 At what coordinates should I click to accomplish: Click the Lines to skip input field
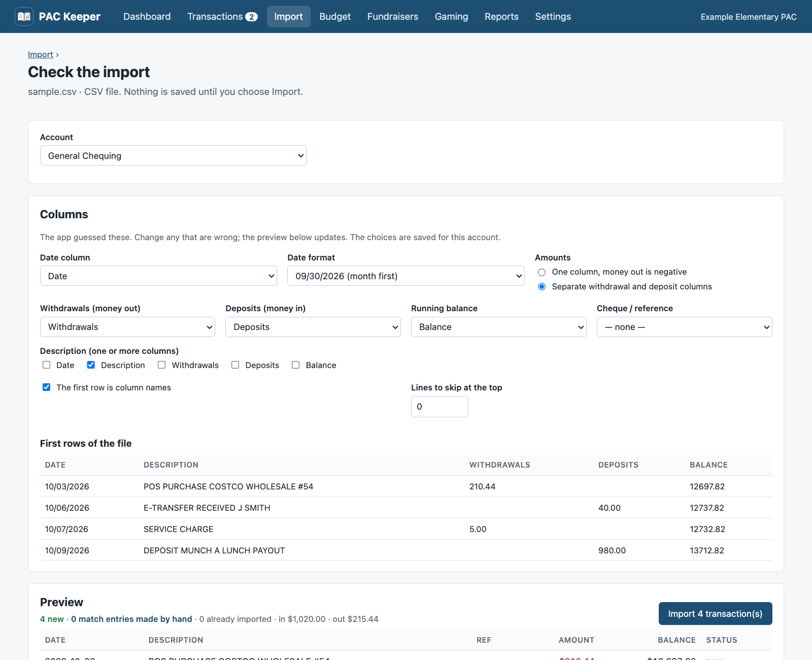pos(439,407)
